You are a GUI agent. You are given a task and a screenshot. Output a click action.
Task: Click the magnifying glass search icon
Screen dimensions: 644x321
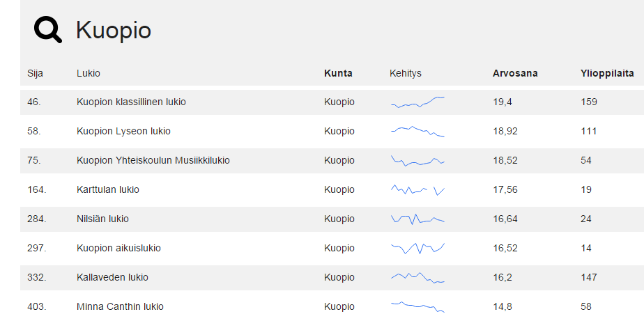tap(47, 30)
